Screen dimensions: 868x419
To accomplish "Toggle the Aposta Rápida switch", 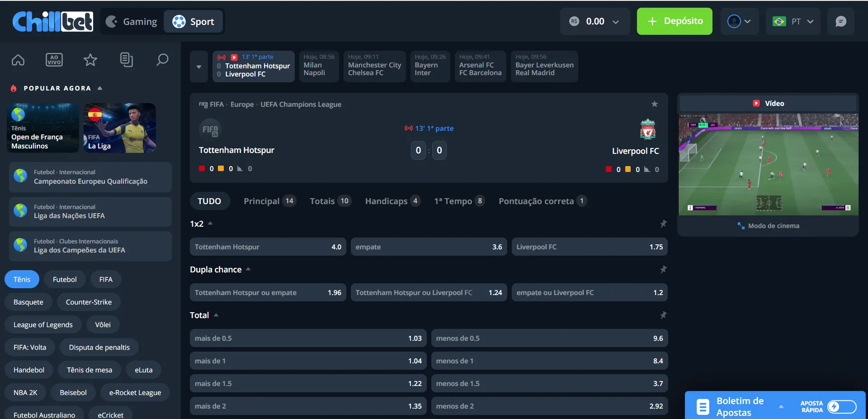I will [x=842, y=407].
